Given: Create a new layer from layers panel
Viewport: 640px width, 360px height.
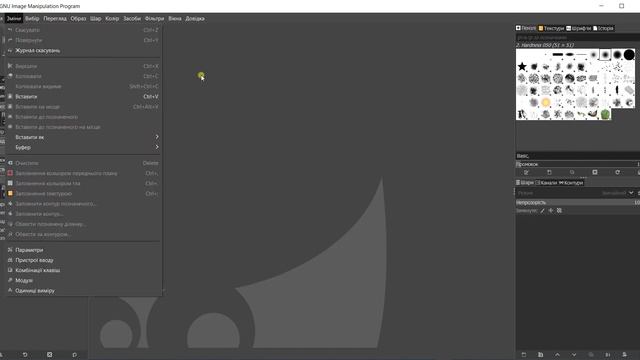Looking at the screenshot, I should 524,355.
